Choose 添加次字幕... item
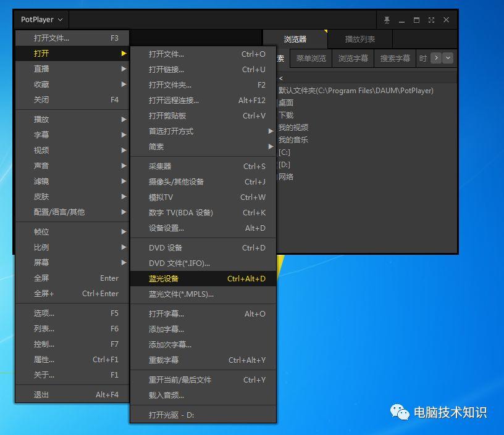 pyautogui.click(x=203, y=344)
